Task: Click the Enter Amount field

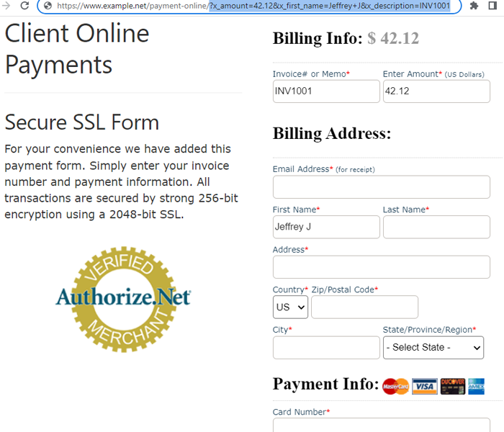Action: click(436, 91)
